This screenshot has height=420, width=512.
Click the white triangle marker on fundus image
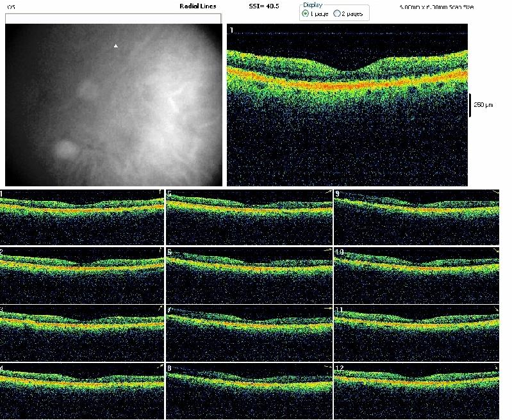(115, 45)
